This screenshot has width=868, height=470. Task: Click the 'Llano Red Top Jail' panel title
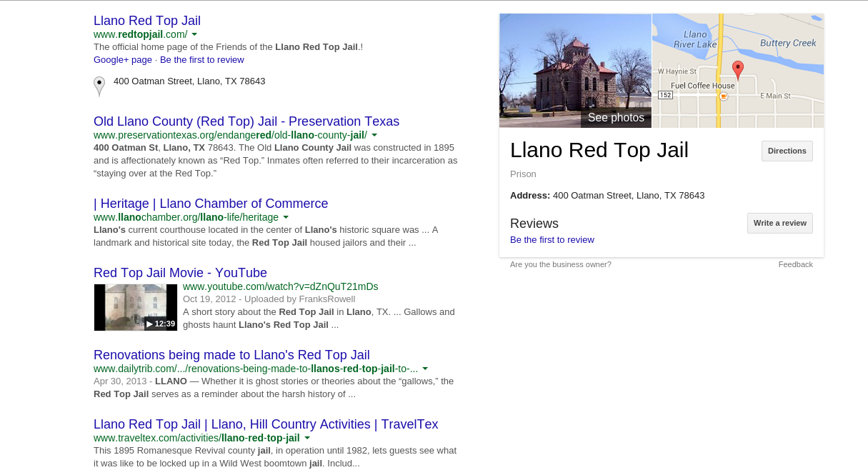tap(599, 150)
